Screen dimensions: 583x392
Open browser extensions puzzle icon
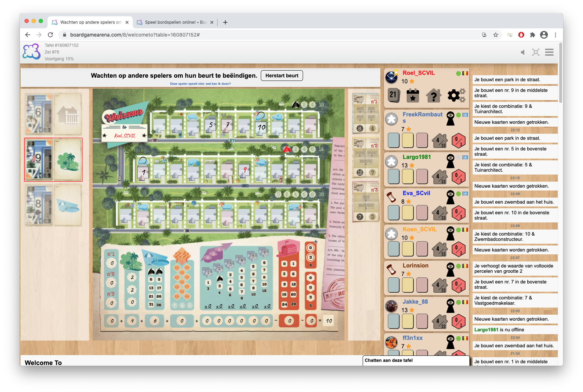[x=532, y=35]
